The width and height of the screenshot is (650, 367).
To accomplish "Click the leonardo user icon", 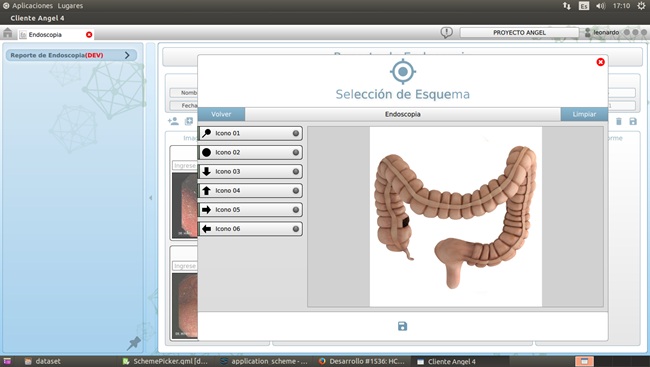I will coord(587,32).
